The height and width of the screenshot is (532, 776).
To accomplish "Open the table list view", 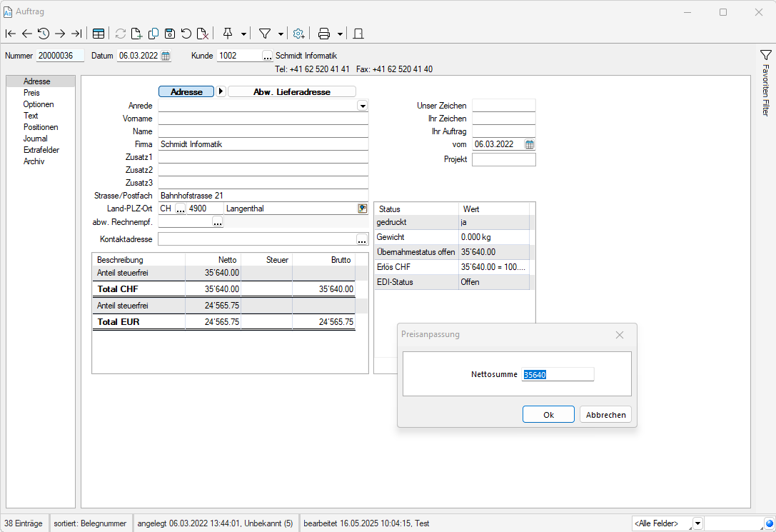I will [99, 34].
